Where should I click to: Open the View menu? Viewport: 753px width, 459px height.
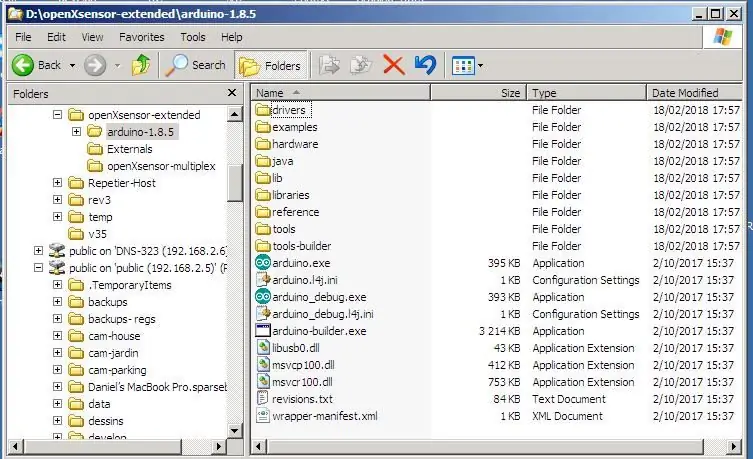click(x=92, y=37)
